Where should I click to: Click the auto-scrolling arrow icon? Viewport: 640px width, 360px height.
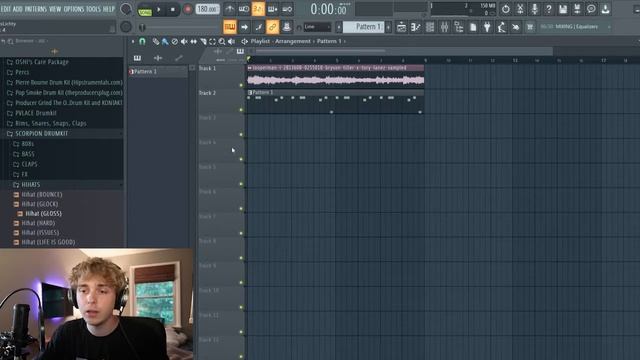pos(244,27)
